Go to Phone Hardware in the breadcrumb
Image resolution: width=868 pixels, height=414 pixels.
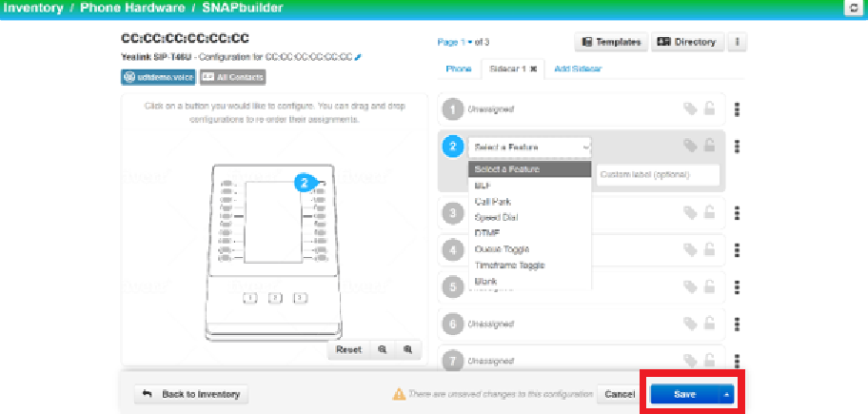click(133, 9)
